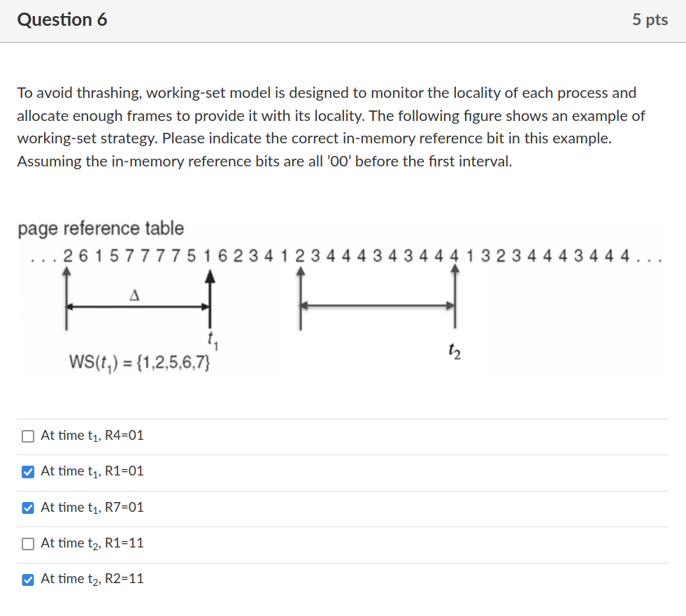Click the page reference number sequence

point(346,256)
